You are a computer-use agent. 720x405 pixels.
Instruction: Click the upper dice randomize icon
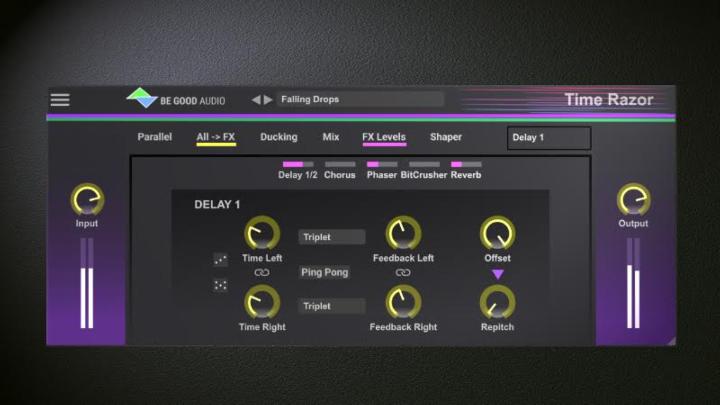220,259
